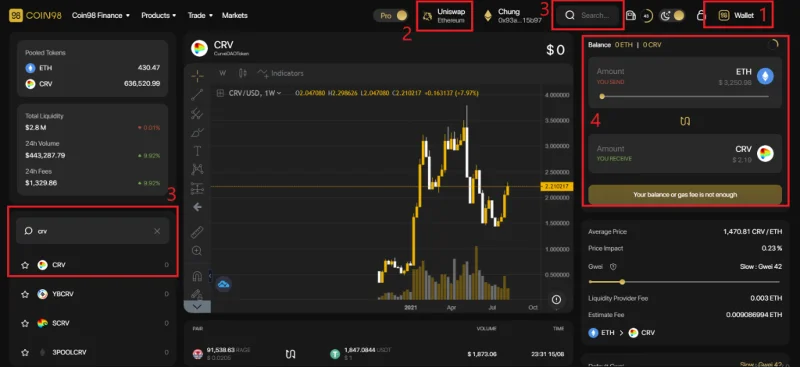Click the gwei gauge indicator in header

[x=647, y=15]
